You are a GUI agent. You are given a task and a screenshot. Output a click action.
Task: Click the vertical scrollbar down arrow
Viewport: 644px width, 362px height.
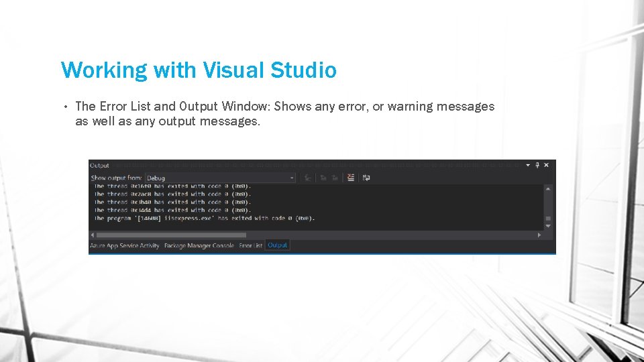pyautogui.click(x=548, y=226)
